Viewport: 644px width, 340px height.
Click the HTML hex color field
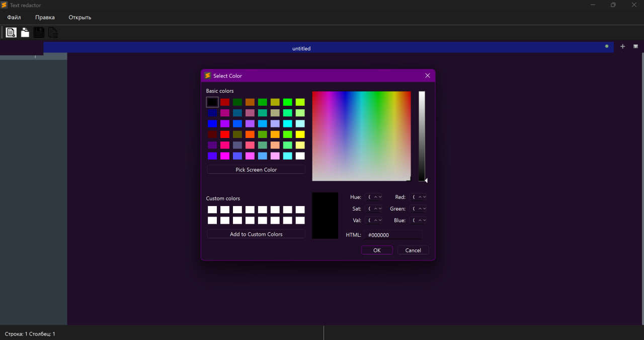tap(393, 235)
